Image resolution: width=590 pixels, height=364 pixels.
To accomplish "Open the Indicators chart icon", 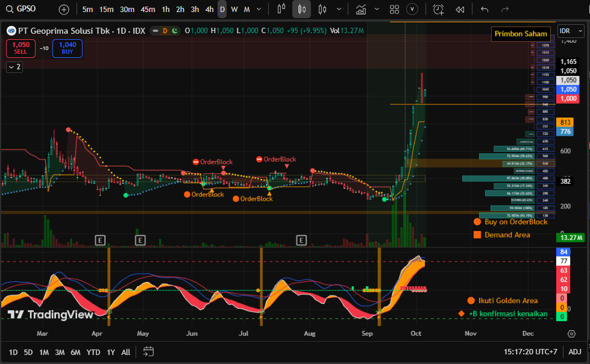I will coord(361,10).
